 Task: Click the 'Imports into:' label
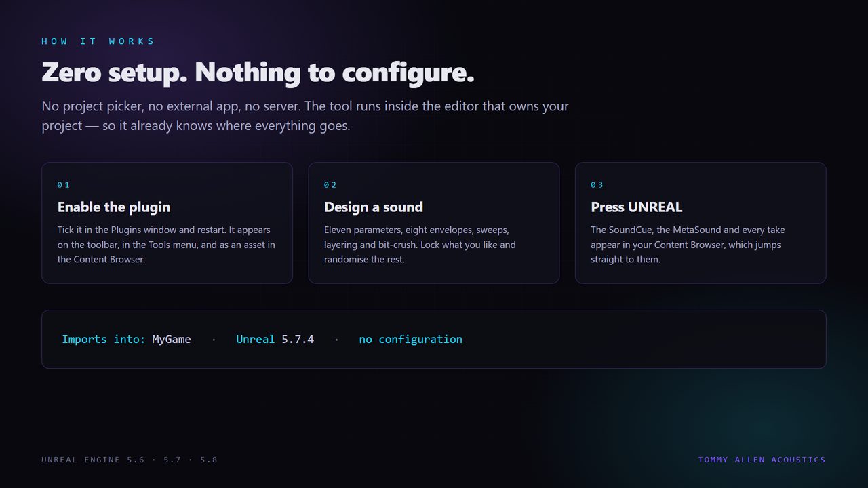point(104,339)
